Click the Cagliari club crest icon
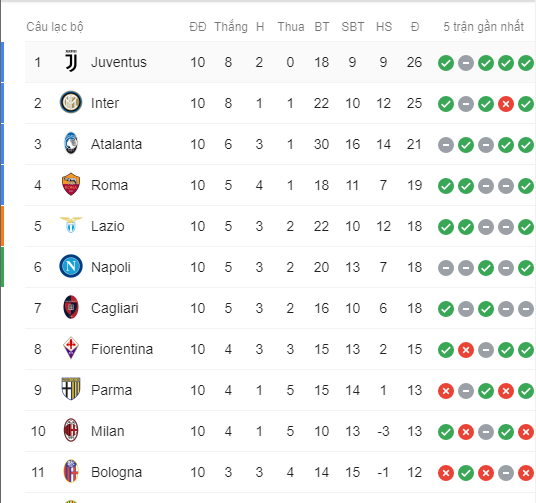Viewport: 536px width, 503px height. (x=71, y=307)
